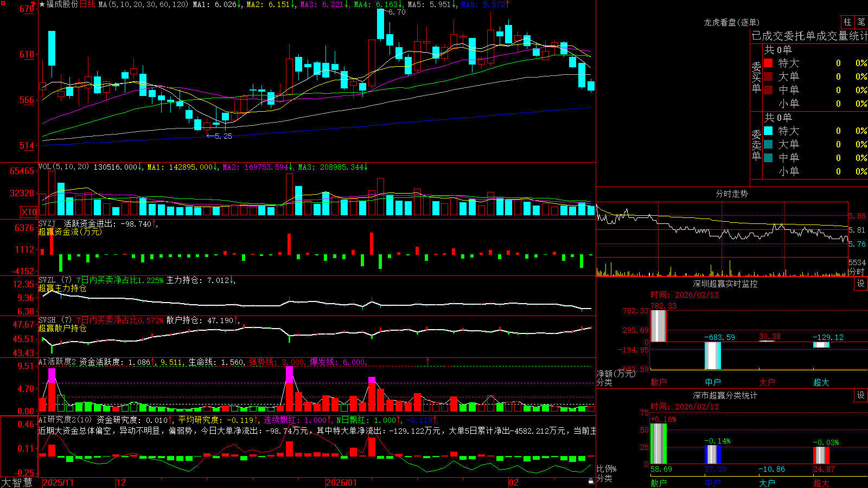
Task: Select 大户 category in 深圳超赢实时监控
Action: pos(767,382)
